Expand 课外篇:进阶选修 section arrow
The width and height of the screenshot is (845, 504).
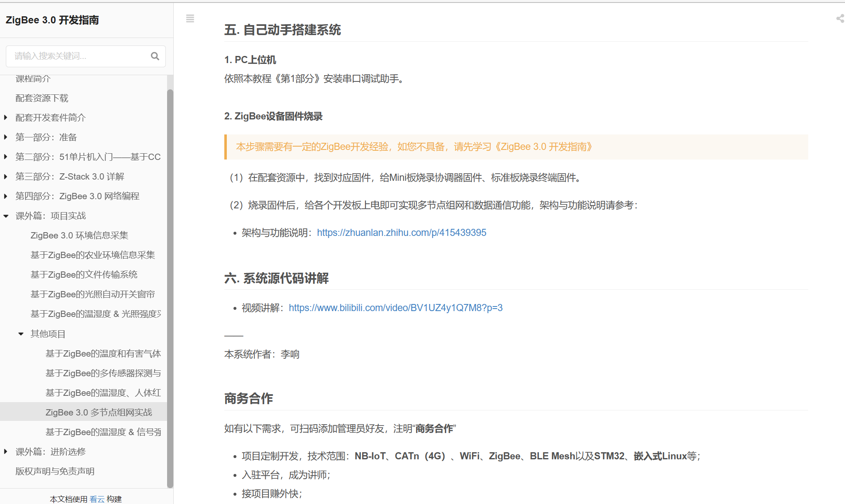(x=5, y=452)
